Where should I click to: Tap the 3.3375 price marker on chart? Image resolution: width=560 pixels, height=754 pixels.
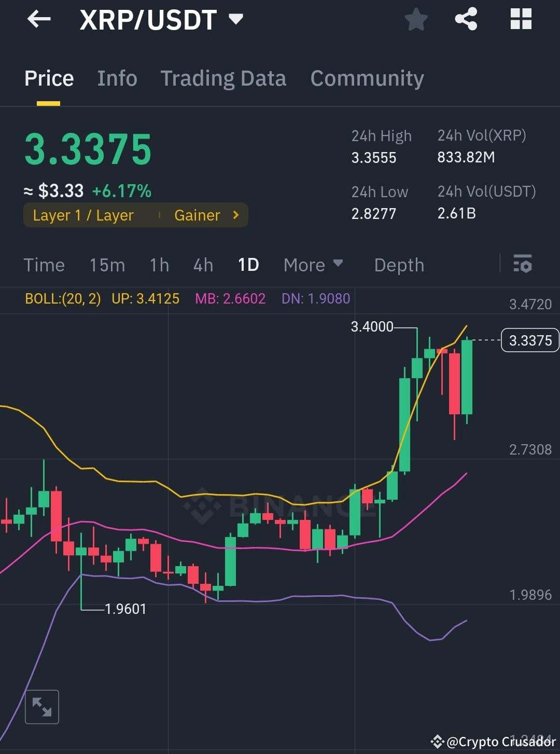click(529, 340)
